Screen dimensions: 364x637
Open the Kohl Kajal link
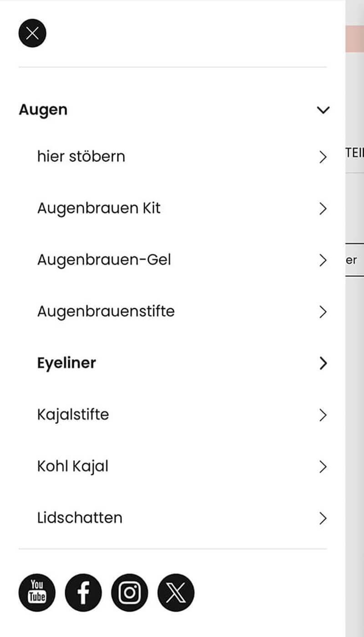click(x=73, y=466)
